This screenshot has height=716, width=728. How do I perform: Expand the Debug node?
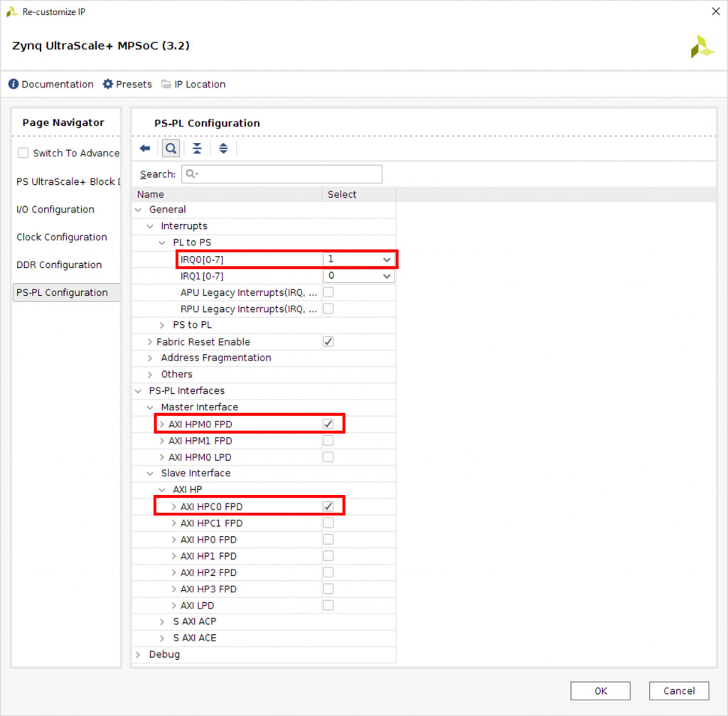click(x=139, y=654)
